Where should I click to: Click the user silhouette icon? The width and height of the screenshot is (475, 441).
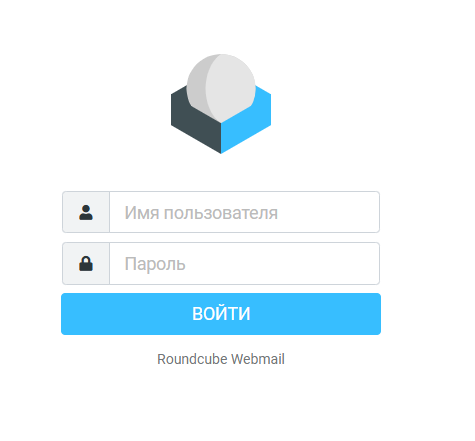(x=86, y=212)
